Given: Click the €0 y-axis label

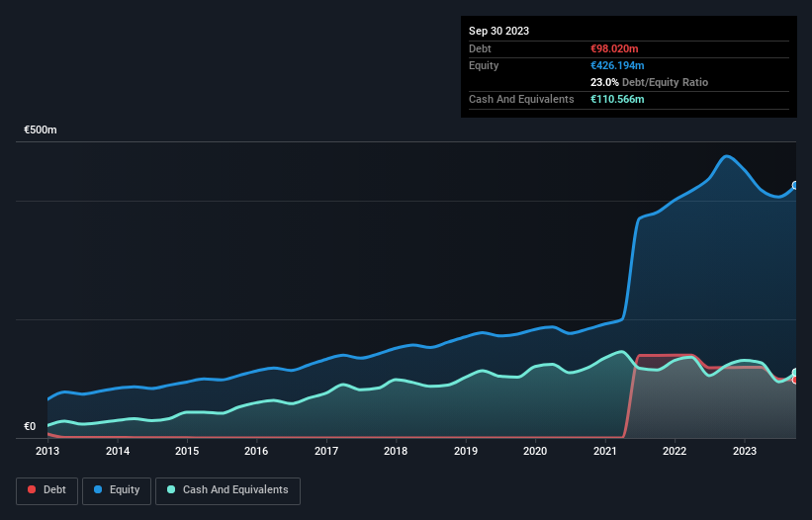Looking at the screenshot, I should [x=30, y=426].
